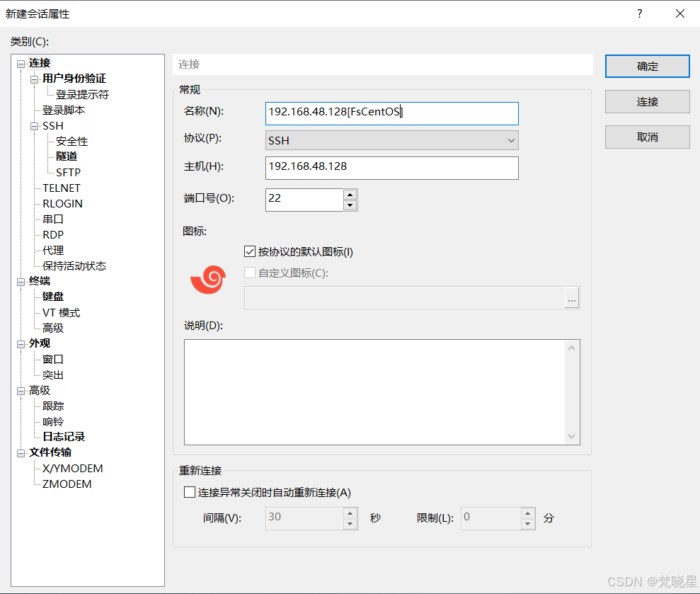
Task: Increase the port number with up arrow
Action: pos(350,195)
